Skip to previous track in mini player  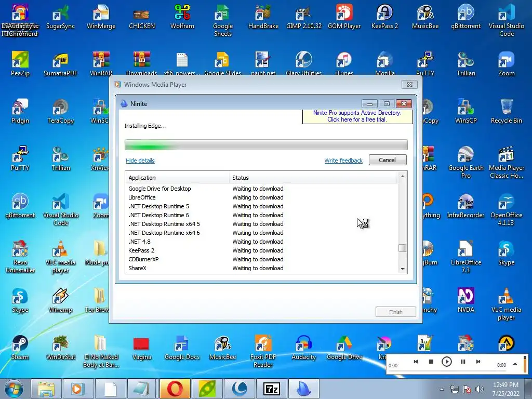[416, 362]
